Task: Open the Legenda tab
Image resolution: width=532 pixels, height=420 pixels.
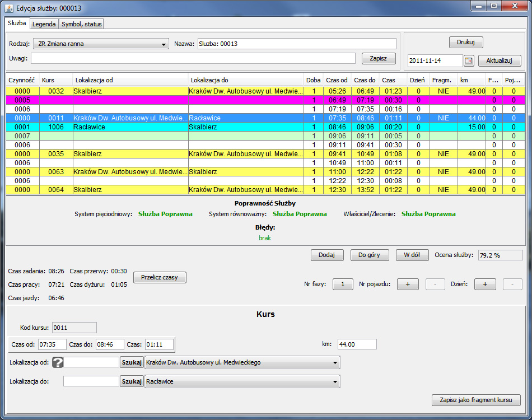Action: 44,24
